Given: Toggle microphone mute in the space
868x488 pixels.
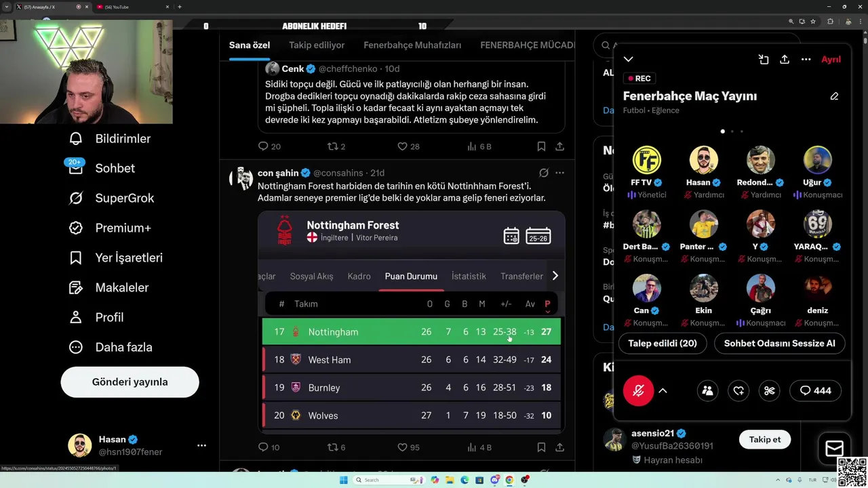Looking at the screenshot, I should click(638, 390).
